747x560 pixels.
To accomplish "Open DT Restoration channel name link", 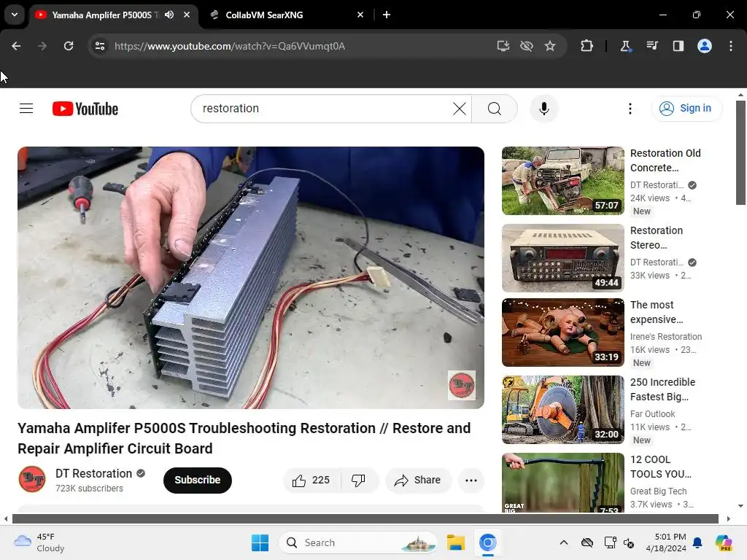I will pos(94,473).
